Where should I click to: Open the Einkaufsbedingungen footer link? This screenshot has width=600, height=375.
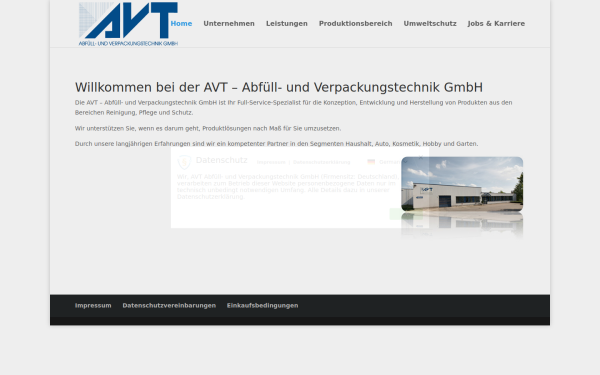(x=262, y=305)
